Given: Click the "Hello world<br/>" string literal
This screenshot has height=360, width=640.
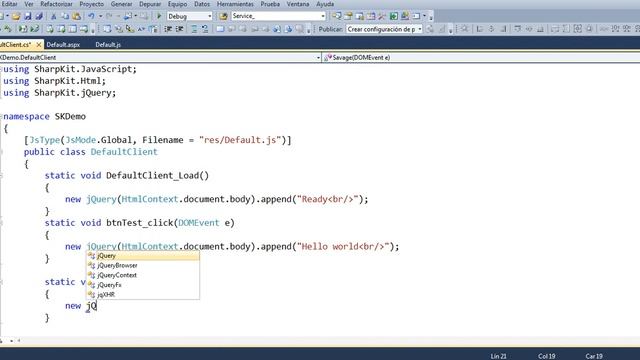Looking at the screenshot, I should tap(343, 247).
